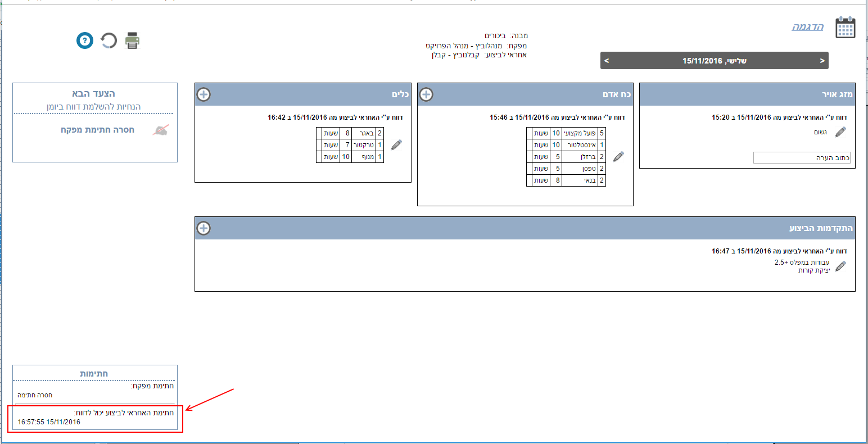This screenshot has width=868, height=444.
Task: Expand the כלים panel with plus button
Action: (204, 94)
